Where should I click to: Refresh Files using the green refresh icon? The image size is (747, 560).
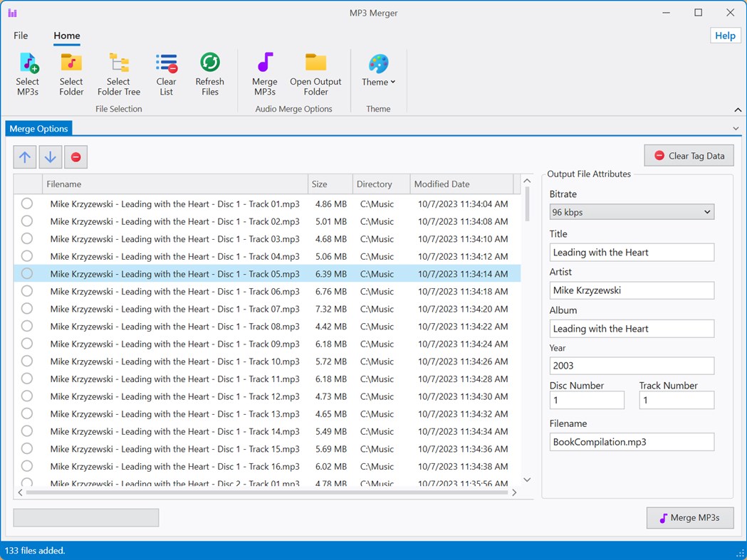pyautogui.click(x=209, y=73)
